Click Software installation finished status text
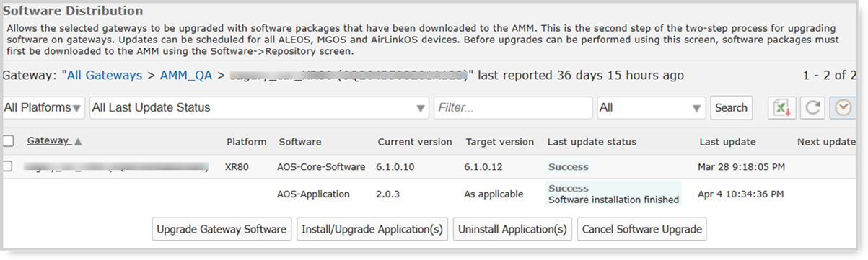Screen dimensions: 868x260 tap(614, 200)
